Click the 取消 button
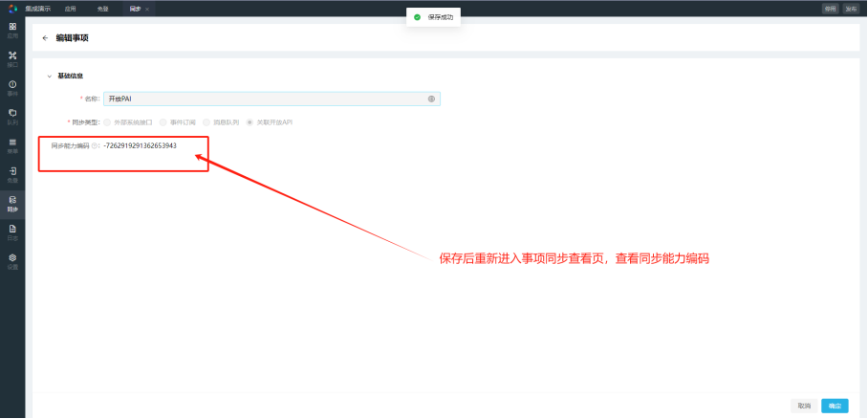868x419 pixels. pos(804,406)
